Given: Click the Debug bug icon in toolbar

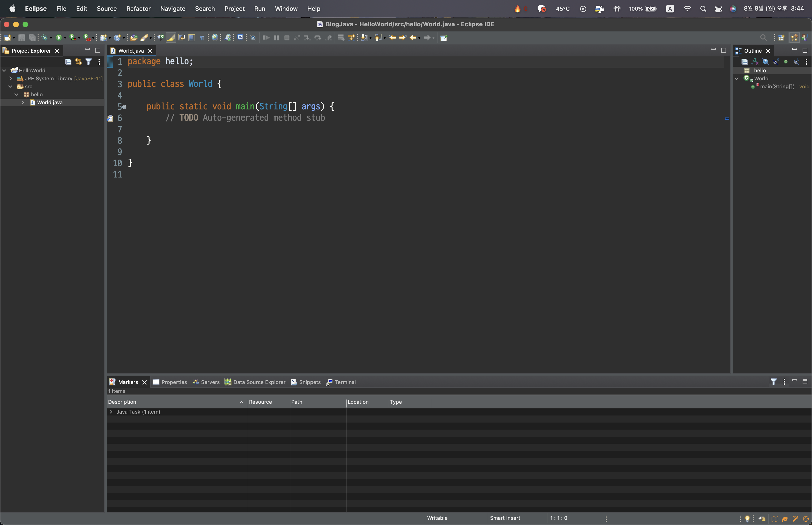Looking at the screenshot, I should click(45, 38).
